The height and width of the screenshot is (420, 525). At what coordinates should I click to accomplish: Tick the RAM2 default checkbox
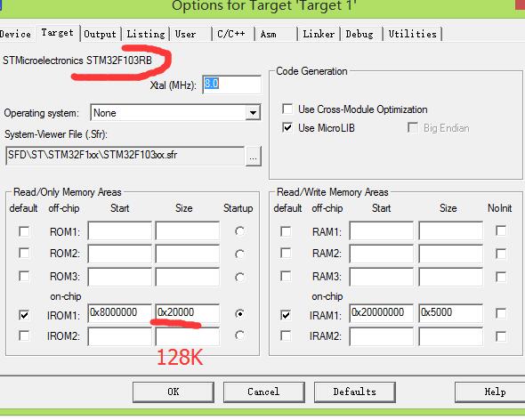(286, 253)
